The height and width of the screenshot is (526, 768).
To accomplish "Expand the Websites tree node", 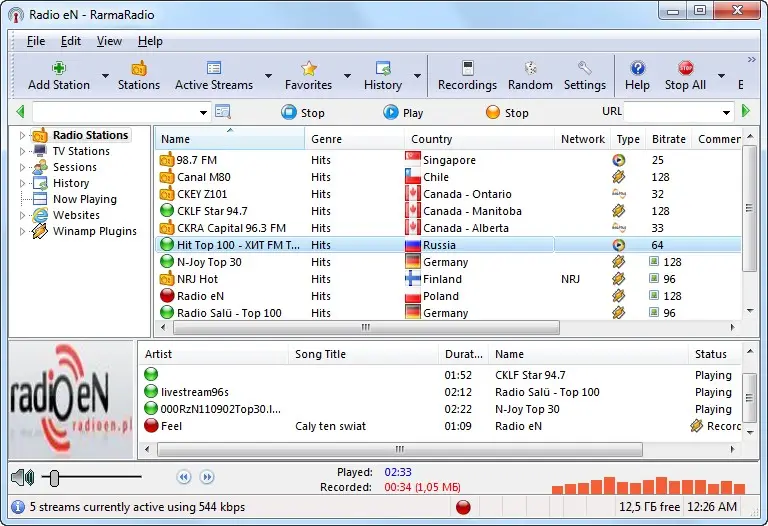I will pos(22,215).
